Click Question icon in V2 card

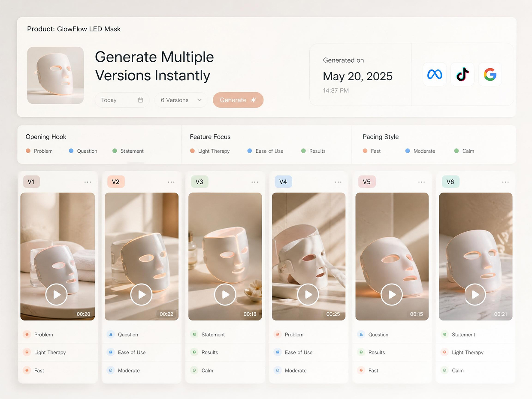coord(110,334)
